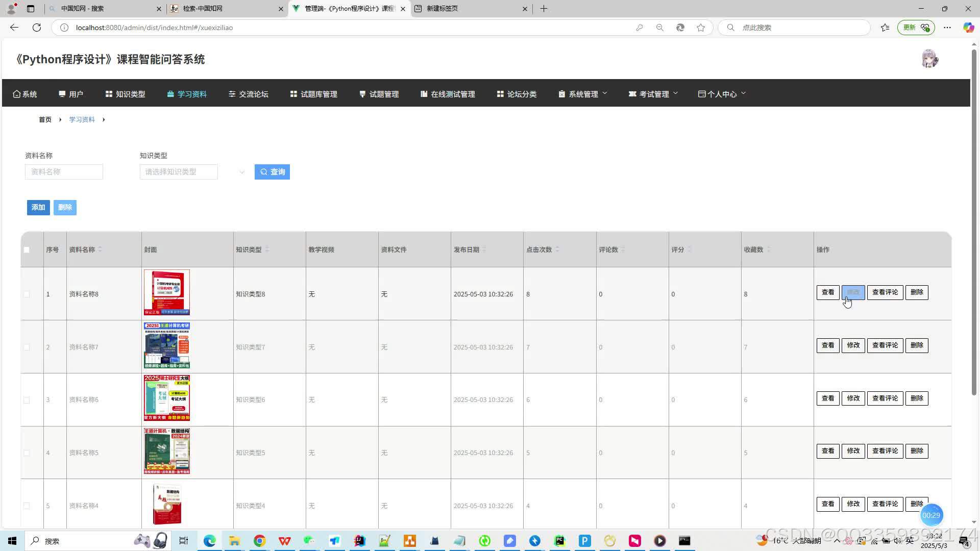The width and height of the screenshot is (980, 551).
Task: Click the 资料名称 search input field
Action: pos(64,172)
